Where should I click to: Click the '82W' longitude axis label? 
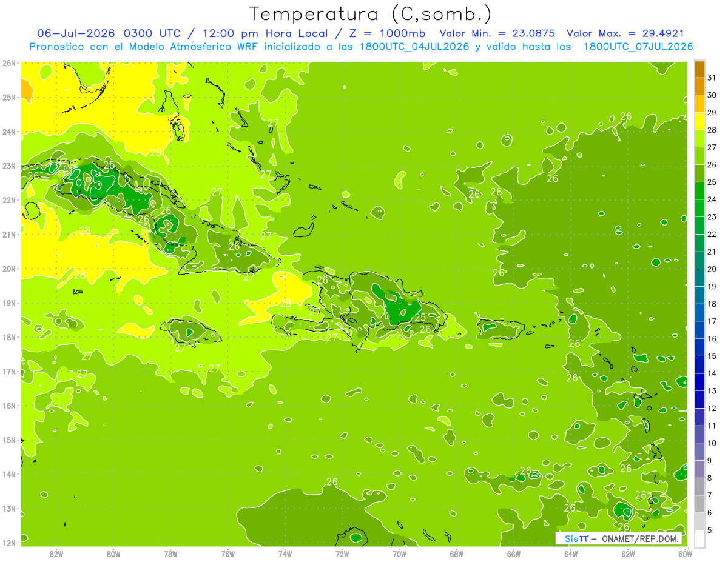pos(56,554)
